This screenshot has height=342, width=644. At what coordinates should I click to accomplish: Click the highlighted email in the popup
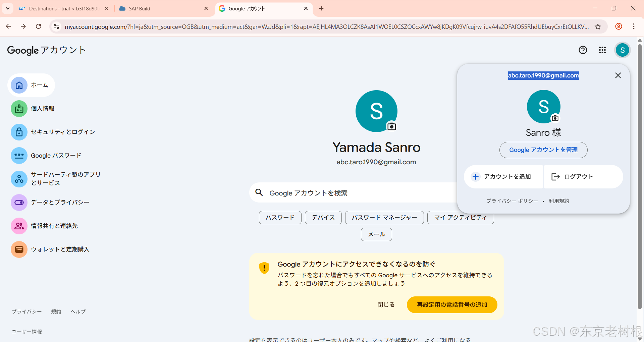tap(543, 75)
